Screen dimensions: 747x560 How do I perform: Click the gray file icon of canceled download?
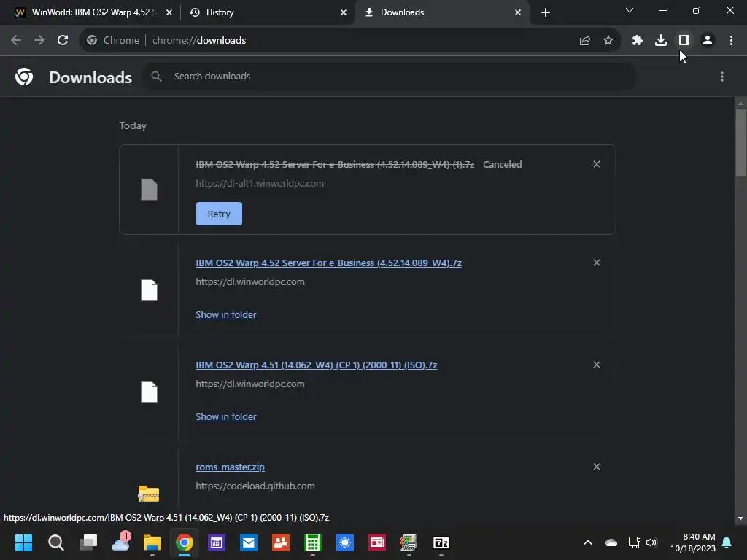149,190
